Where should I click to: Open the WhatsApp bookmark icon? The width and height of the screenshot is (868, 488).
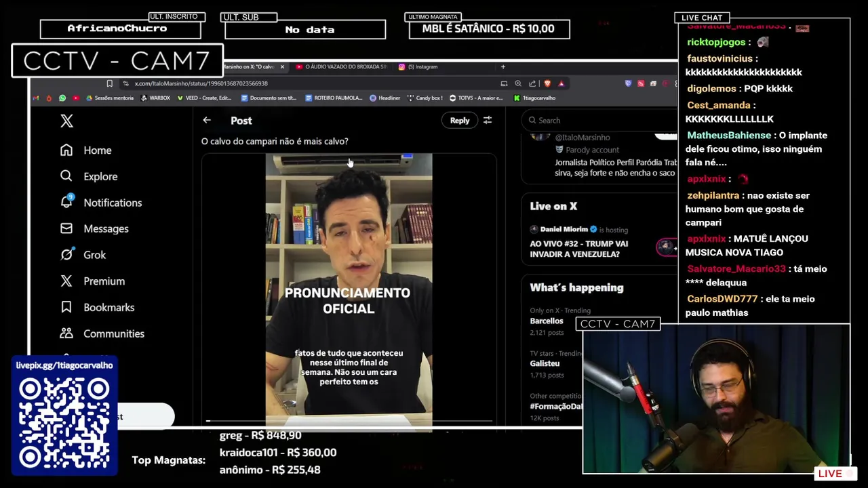62,98
